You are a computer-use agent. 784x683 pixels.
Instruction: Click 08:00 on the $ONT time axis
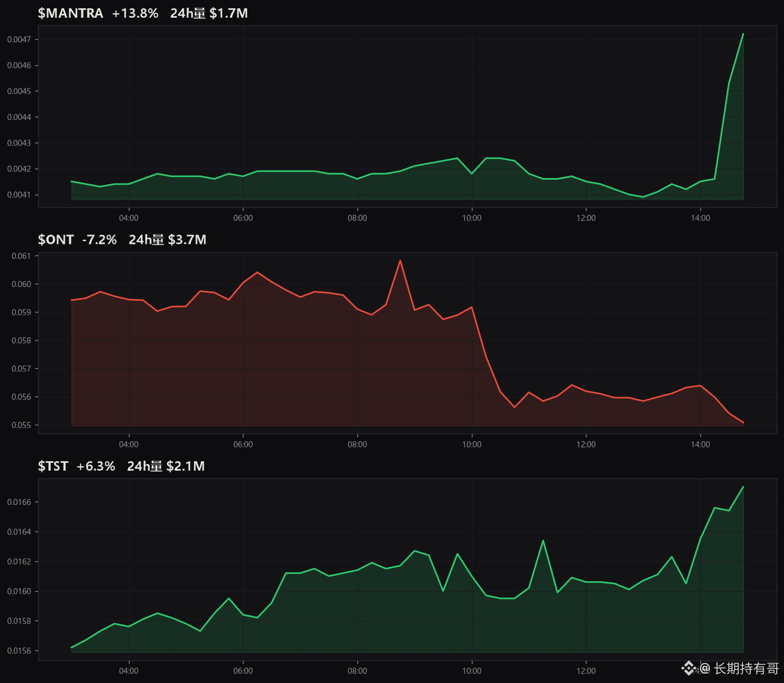(357, 445)
